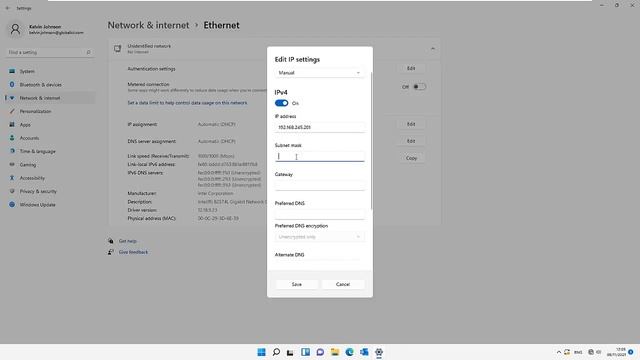The width and height of the screenshot is (640, 360).
Task: Open the data limit settings link
Action: tap(187, 103)
